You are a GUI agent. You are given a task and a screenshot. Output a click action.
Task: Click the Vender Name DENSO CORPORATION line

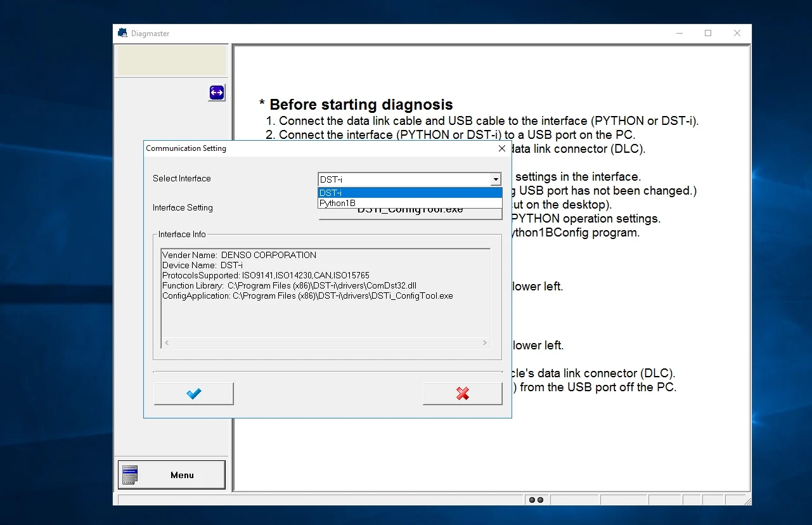tap(239, 255)
